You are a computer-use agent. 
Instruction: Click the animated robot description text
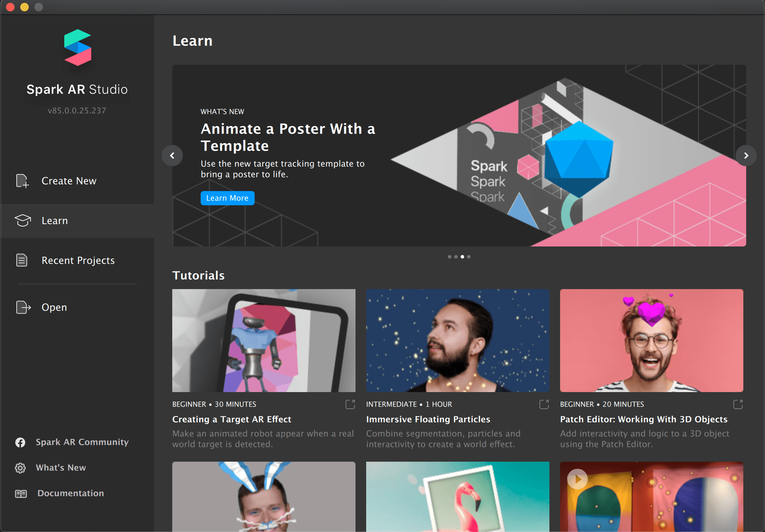(x=263, y=439)
